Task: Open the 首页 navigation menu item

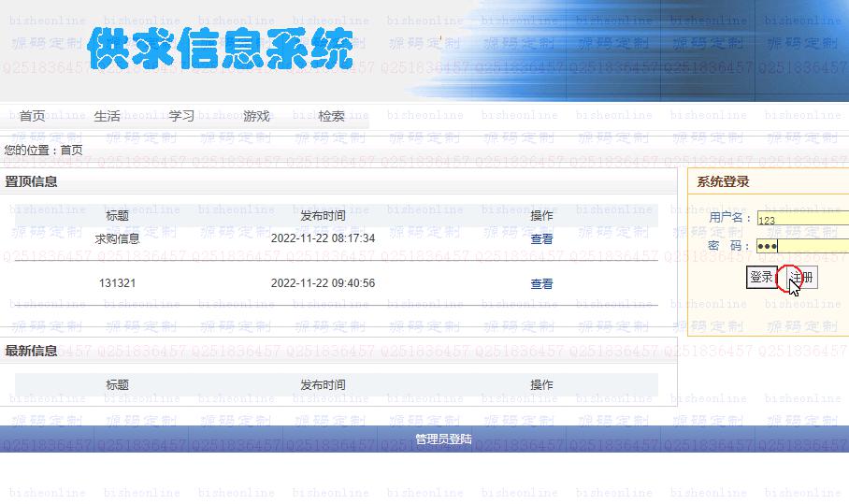Action: point(33,116)
